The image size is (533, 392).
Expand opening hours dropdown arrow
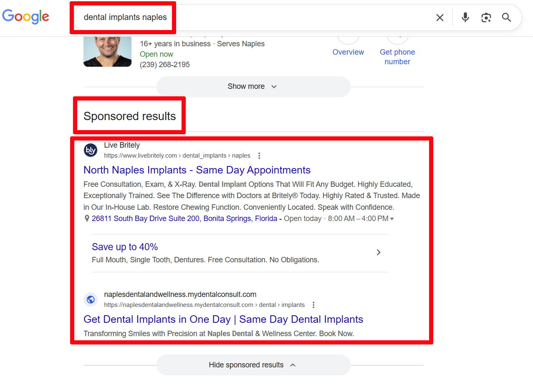point(392,219)
